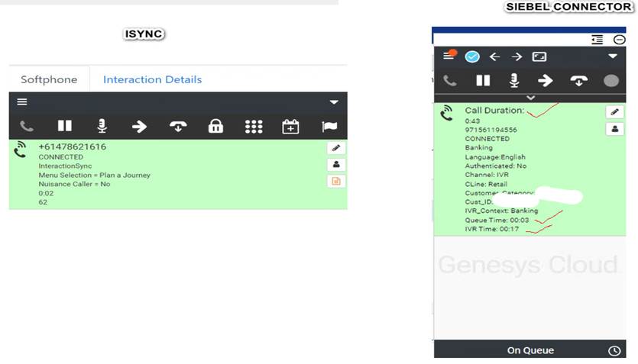Click 'IVR Time: 00:17' text
Screen dimensions: 638x364
[491, 229]
